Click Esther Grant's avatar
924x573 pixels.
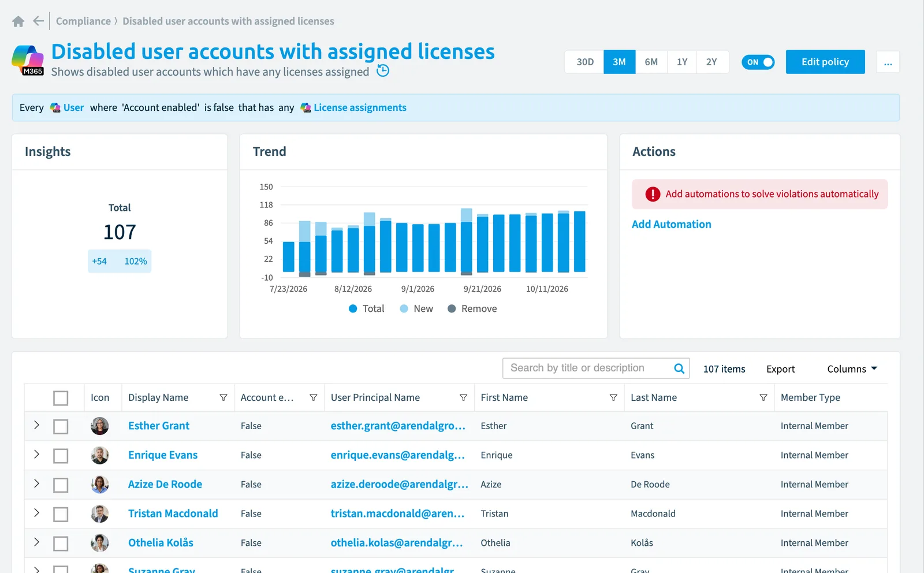coord(100,426)
